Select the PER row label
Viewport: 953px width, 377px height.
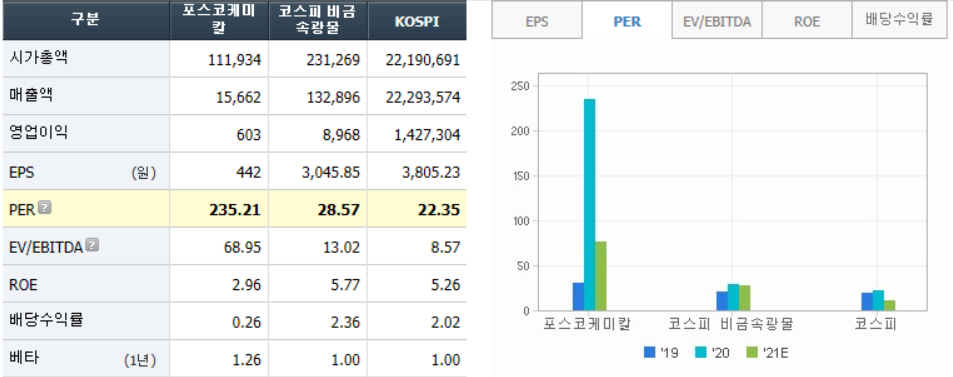tap(22, 210)
